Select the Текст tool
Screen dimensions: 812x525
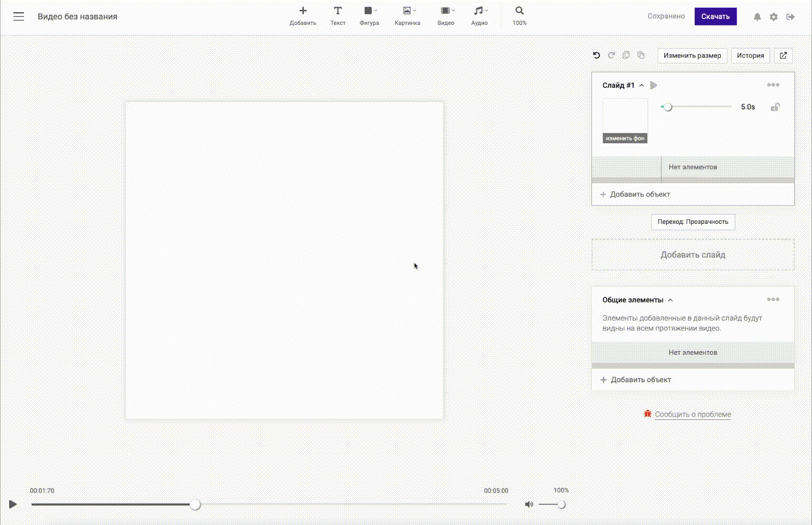coord(338,16)
